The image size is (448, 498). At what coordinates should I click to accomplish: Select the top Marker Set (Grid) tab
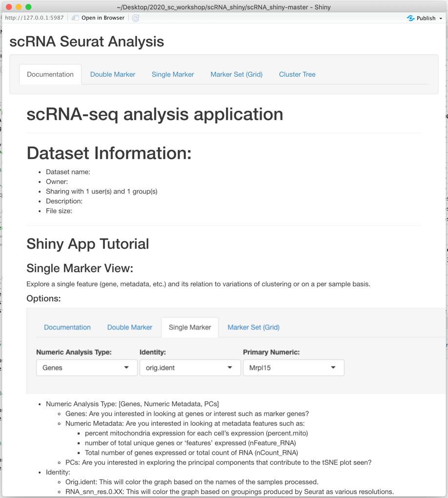236,75
